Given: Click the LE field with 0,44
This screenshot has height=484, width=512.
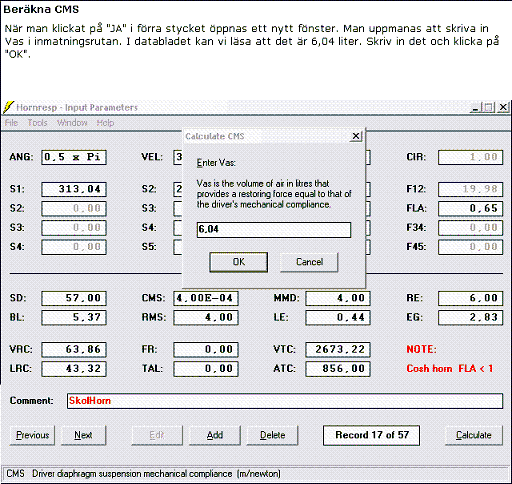Looking at the screenshot, I should coord(338,317).
